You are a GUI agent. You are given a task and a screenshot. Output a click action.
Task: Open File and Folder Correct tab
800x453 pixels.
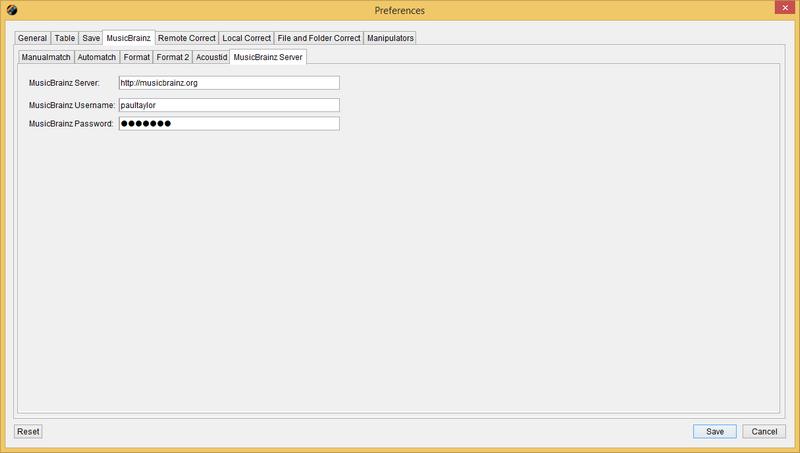tap(319, 38)
